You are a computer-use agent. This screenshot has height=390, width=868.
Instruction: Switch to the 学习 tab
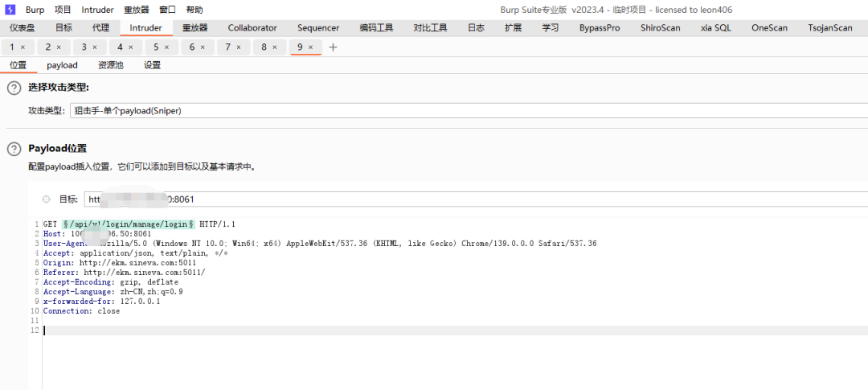point(551,27)
